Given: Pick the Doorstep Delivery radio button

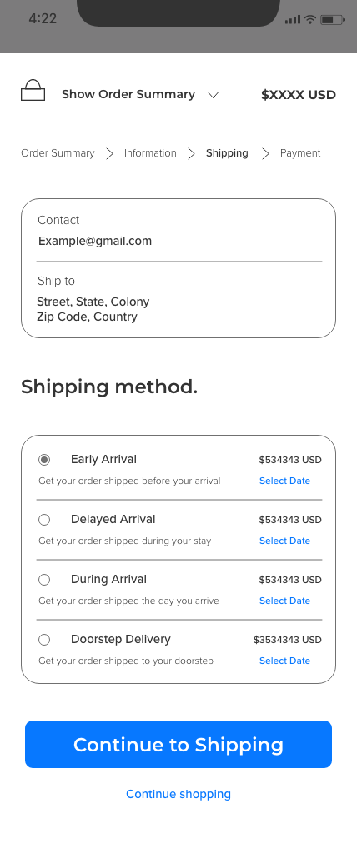Looking at the screenshot, I should (44, 640).
